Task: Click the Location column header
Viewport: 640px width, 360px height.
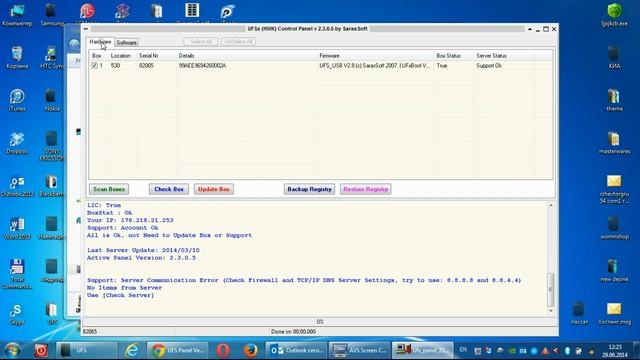Action: tap(122, 56)
